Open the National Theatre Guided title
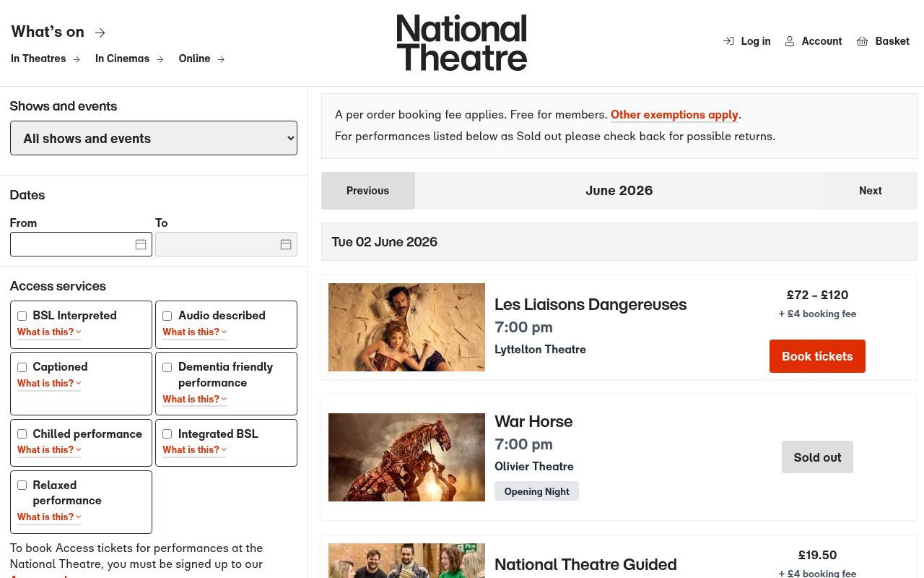Screen dimensions: 924x578 tap(585, 564)
